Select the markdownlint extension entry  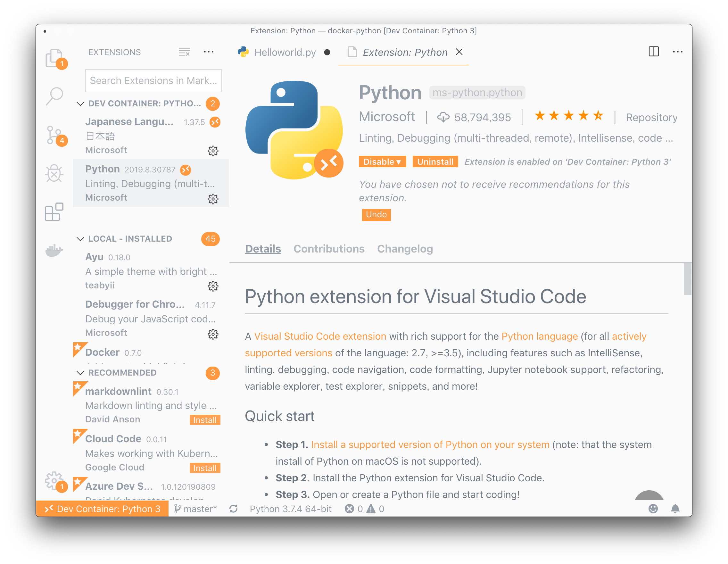click(x=151, y=404)
